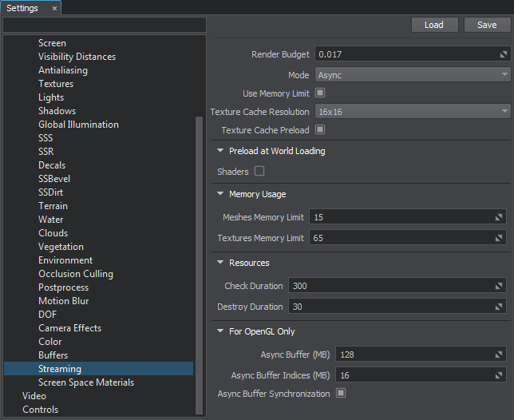This screenshot has width=514, height=420.
Task: Toggle the Texture Cache Preload checkbox
Action: [320, 129]
